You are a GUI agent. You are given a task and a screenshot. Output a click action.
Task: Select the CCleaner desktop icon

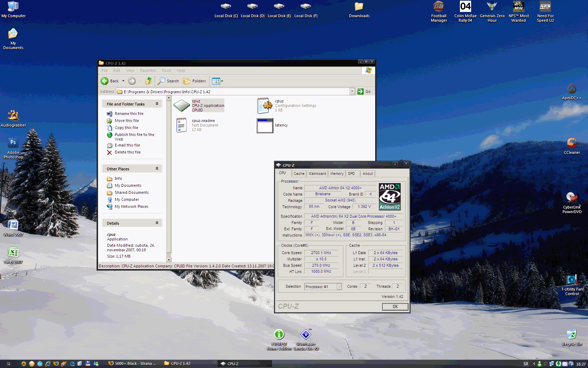(572, 146)
